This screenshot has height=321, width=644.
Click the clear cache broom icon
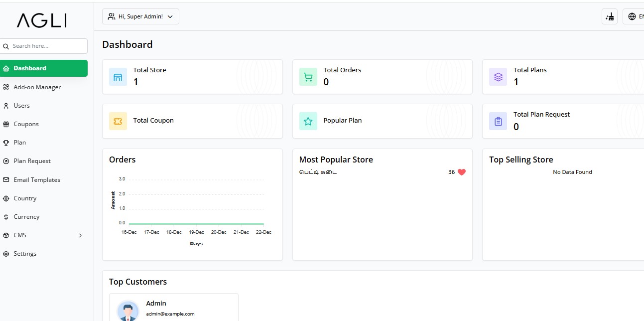coord(610,16)
